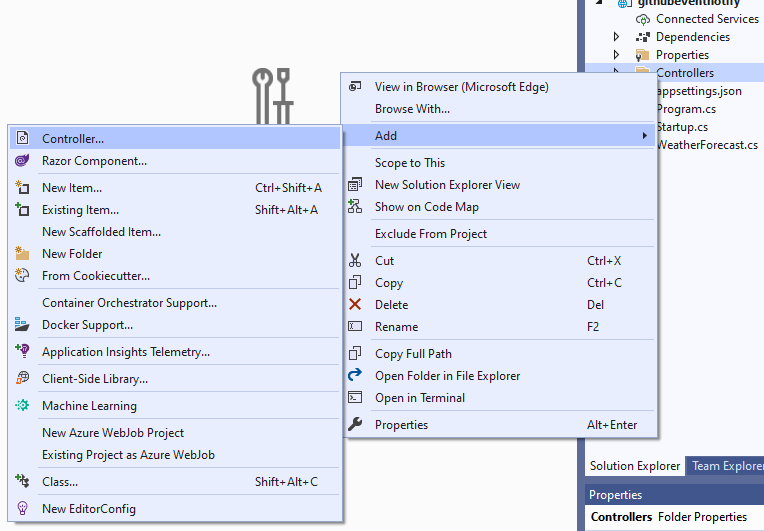This screenshot has height=531, width=764.
Task: Click the New Item icon
Action: [22, 188]
